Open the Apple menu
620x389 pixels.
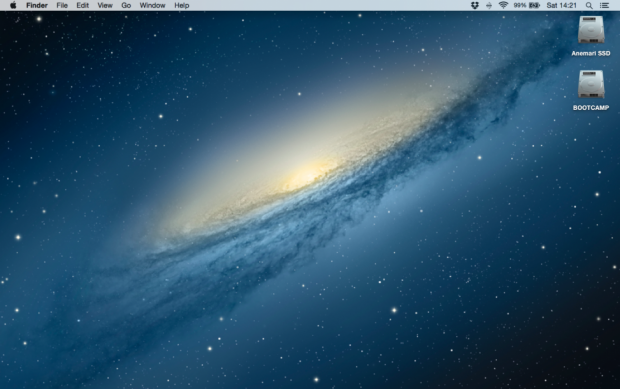coord(13,5)
